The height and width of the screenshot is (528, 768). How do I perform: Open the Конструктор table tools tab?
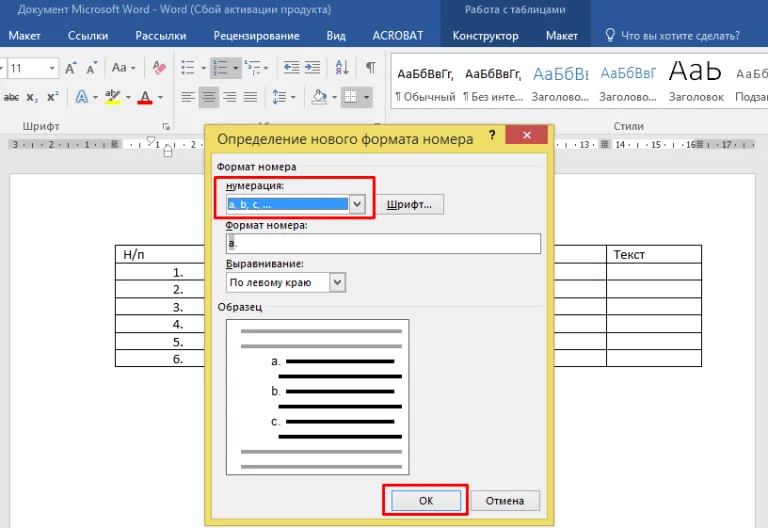coord(485,36)
